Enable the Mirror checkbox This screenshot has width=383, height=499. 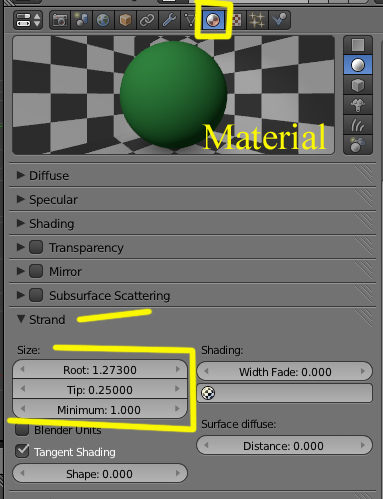[x=36, y=271]
